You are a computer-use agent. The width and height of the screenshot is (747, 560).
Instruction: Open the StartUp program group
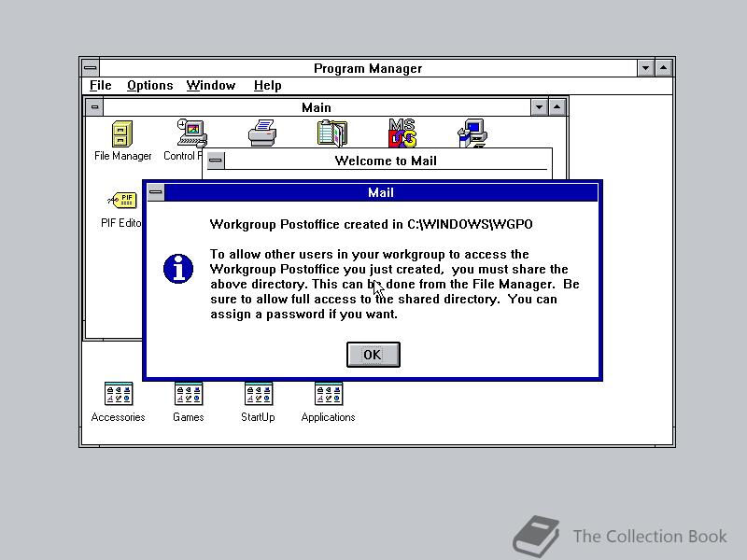259,394
